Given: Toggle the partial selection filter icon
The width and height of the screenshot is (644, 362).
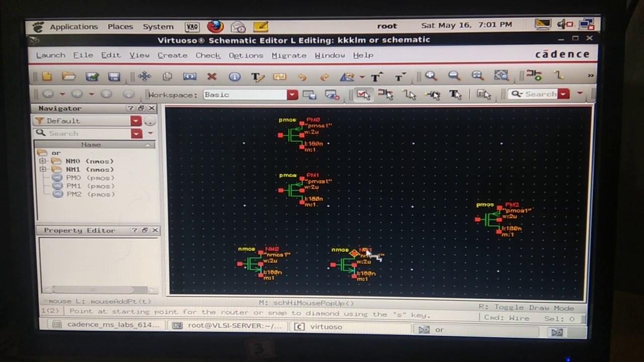Looking at the screenshot, I should pos(484,95).
